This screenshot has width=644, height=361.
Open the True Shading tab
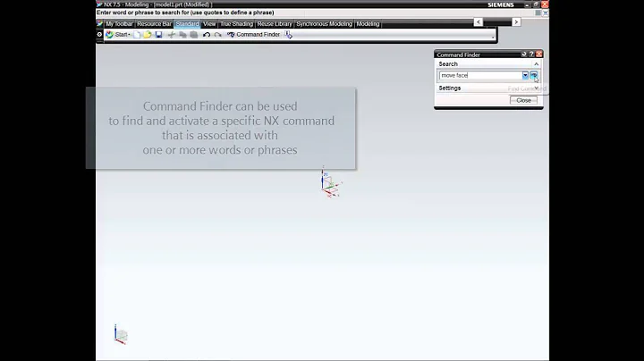click(x=236, y=24)
